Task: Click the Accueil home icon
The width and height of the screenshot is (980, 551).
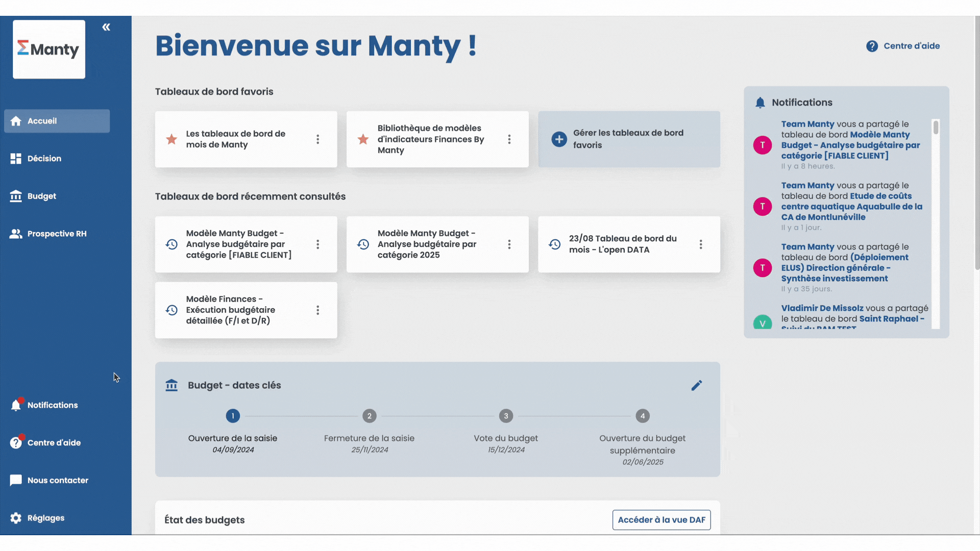Action: pyautogui.click(x=16, y=121)
